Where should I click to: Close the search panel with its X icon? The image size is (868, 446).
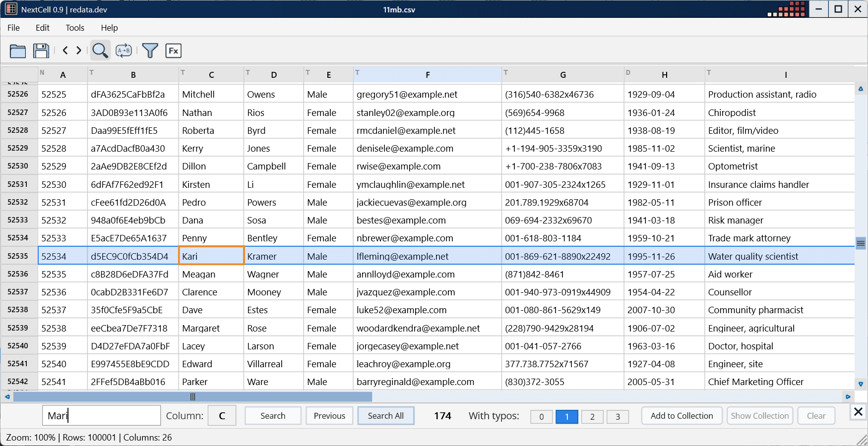[857, 412]
